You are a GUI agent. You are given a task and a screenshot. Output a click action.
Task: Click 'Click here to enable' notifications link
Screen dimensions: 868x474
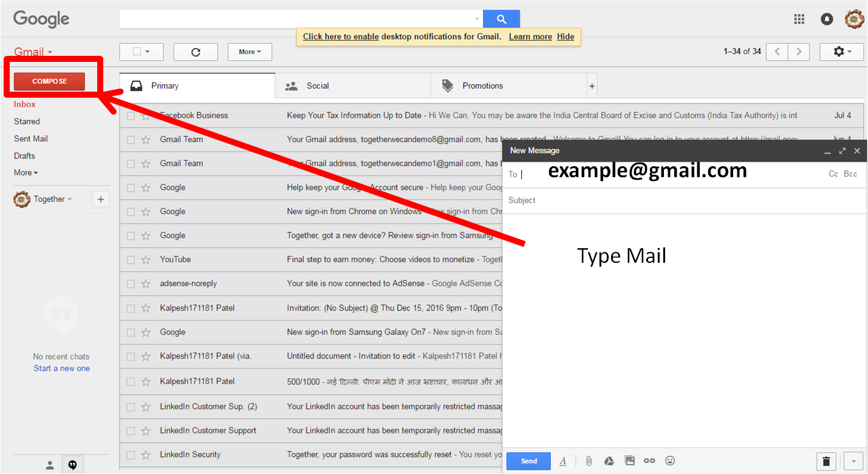click(x=341, y=36)
